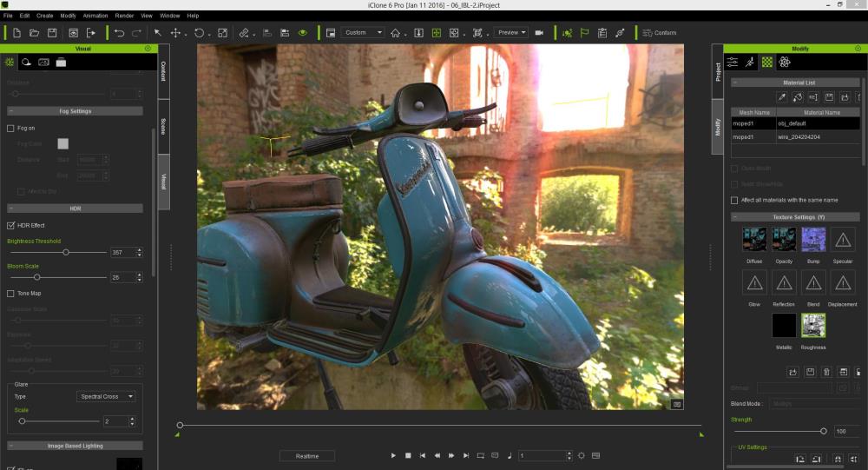This screenshot has height=470, width=868.
Task: Open the Physics atom tab in Modify
Action: [x=785, y=62]
